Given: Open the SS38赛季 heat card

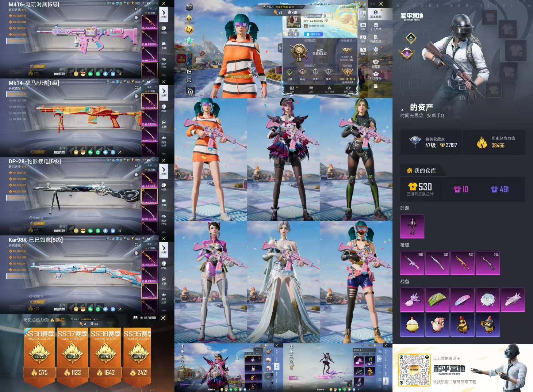Looking at the screenshot, I should pyautogui.click(x=40, y=358).
